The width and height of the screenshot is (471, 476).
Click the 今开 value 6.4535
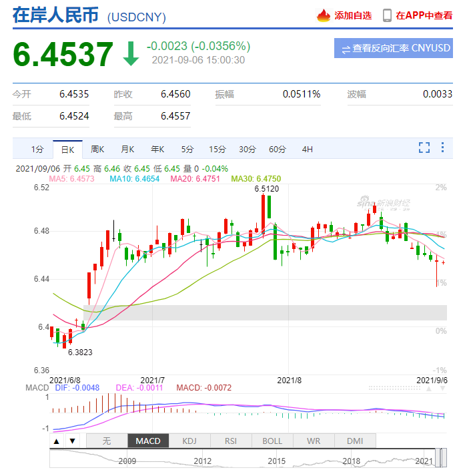pyautogui.click(x=74, y=94)
